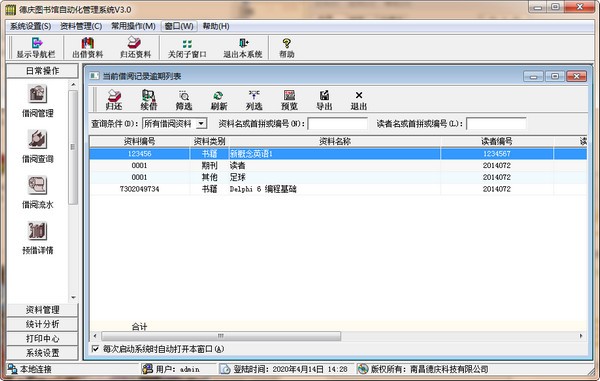Open 帮助 with the question-mark icon
Viewport: 600px width, 381px height.
287,43
